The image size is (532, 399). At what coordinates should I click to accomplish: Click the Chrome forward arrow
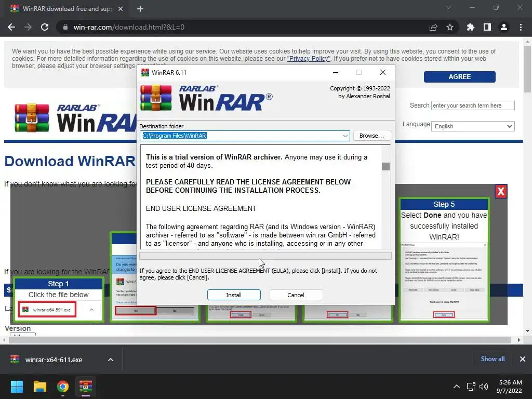[x=28, y=27]
